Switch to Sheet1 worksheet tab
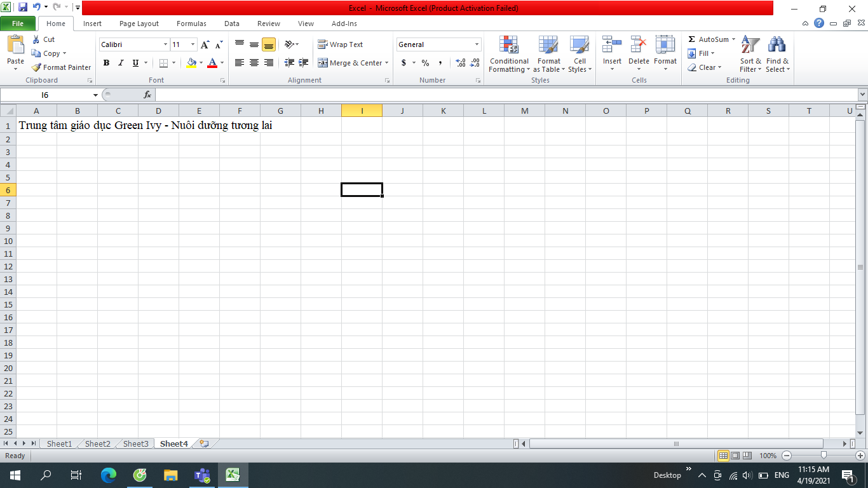The width and height of the screenshot is (868, 488). point(59,444)
